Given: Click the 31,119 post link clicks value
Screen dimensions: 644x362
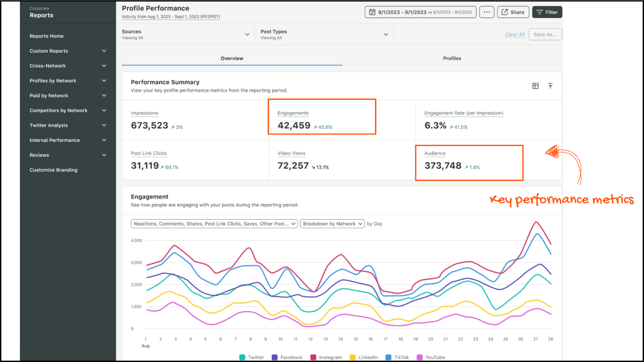Looking at the screenshot, I should (145, 166).
